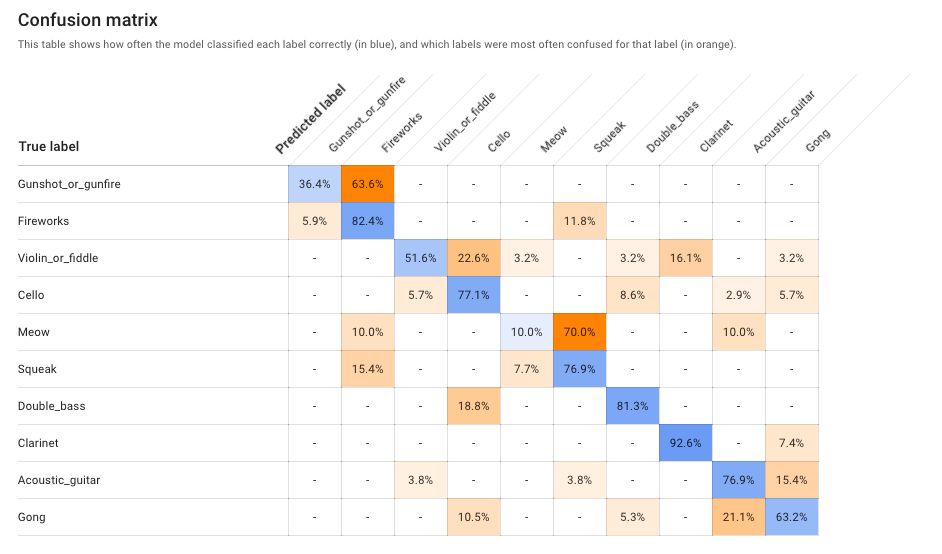Click the 51.6% Violin_or_fiddle cell

[420, 258]
